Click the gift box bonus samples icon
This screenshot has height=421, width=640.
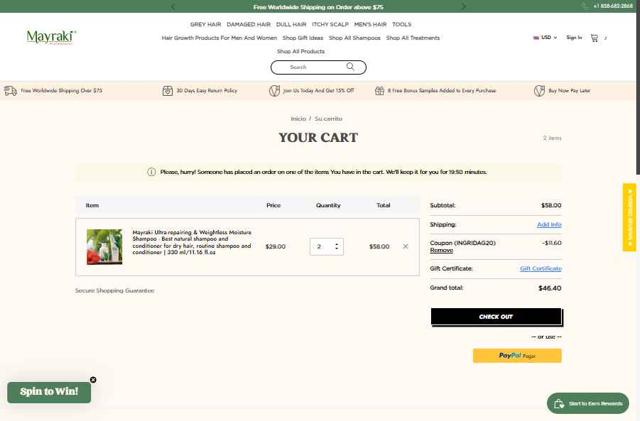click(380, 91)
